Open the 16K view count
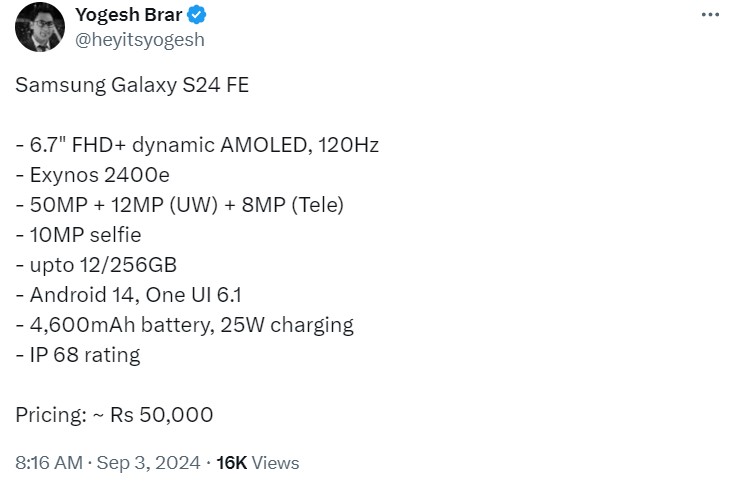737x482 pixels. (231, 463)
